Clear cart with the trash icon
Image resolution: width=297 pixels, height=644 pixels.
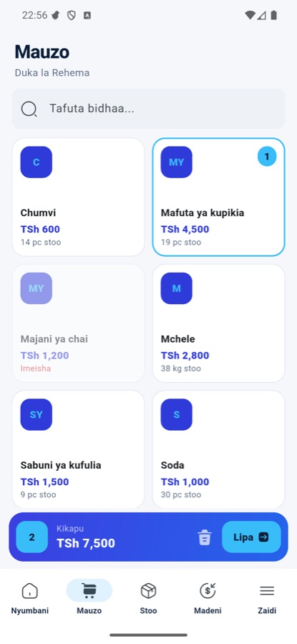pos(204,537)
